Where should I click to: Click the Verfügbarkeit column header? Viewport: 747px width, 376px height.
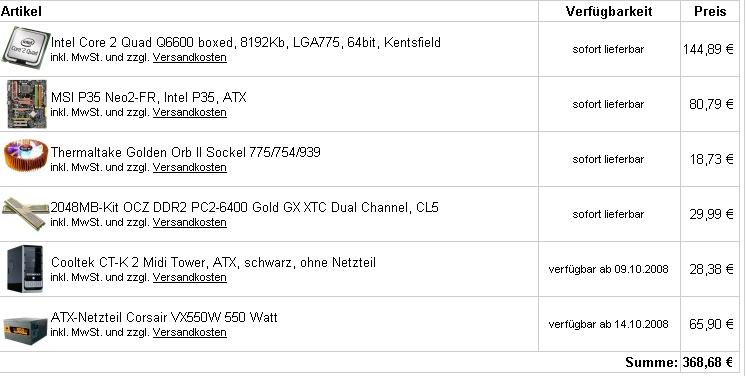[x=609, y=11]
